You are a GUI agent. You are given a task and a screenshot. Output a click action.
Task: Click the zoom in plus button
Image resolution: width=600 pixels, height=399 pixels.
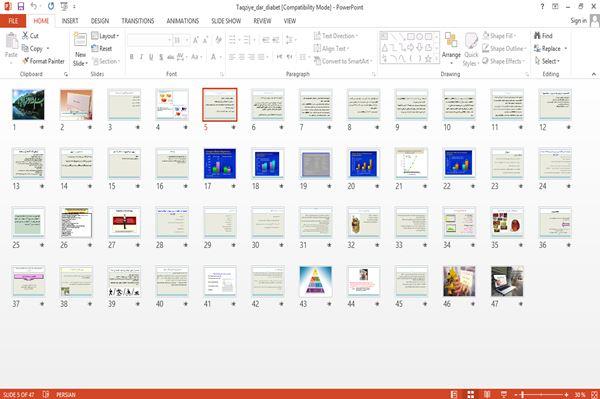pyautogui.click(x=566, y=394)
